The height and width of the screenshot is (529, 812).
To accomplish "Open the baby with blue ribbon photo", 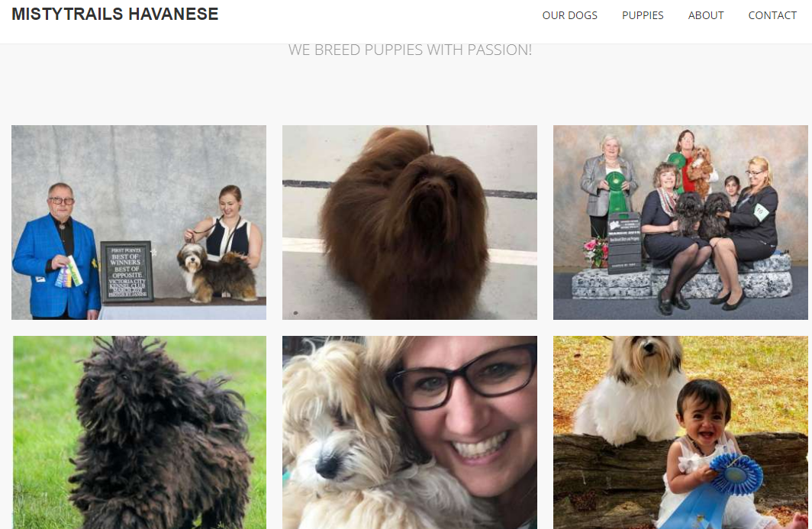I will [x=681, y=432].
